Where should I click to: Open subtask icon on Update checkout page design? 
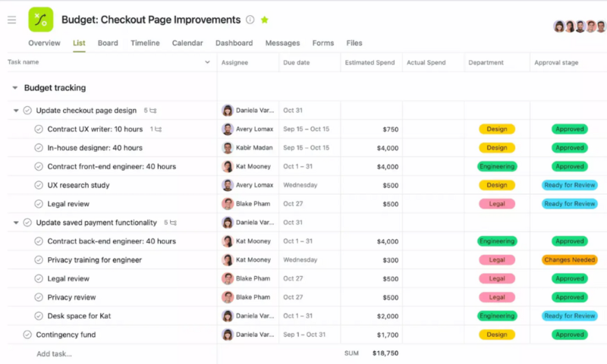[153, 111]
